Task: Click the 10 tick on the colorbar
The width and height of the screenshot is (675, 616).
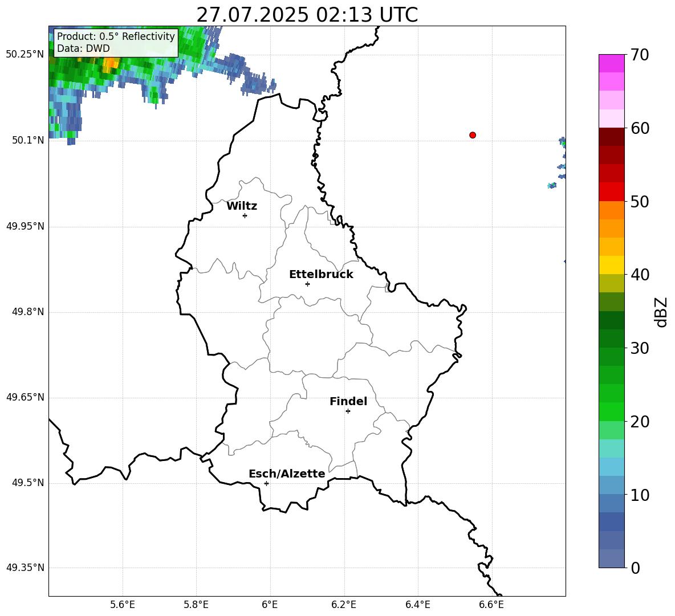Action: tap(640, 495)
